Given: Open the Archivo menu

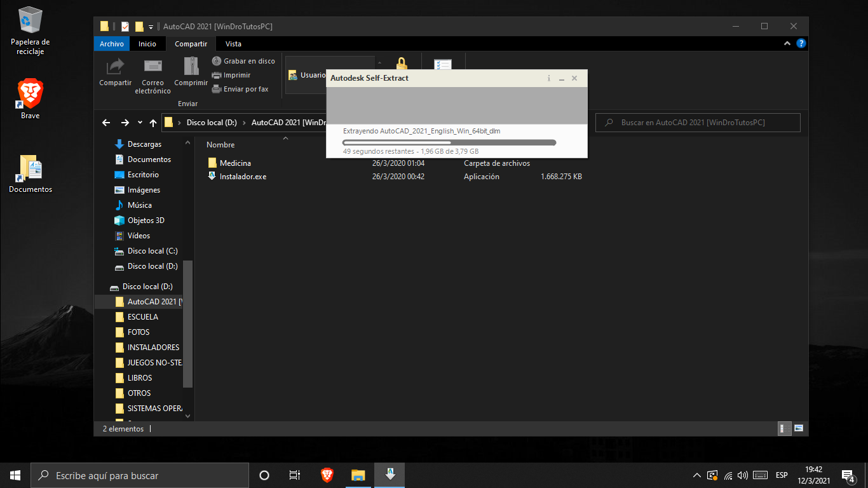Looking at the screenshot, I should click(x=112, y=44).
